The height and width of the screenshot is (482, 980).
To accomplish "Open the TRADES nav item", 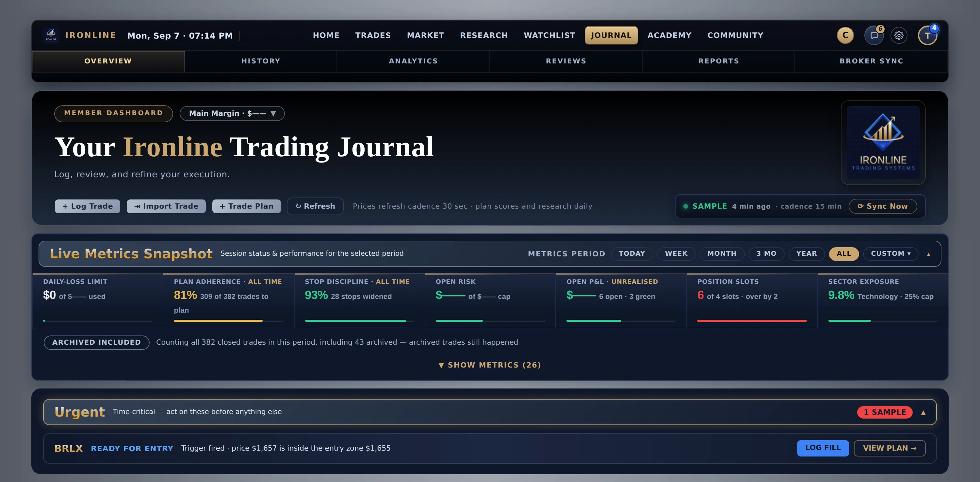I will tap(373, 35).
